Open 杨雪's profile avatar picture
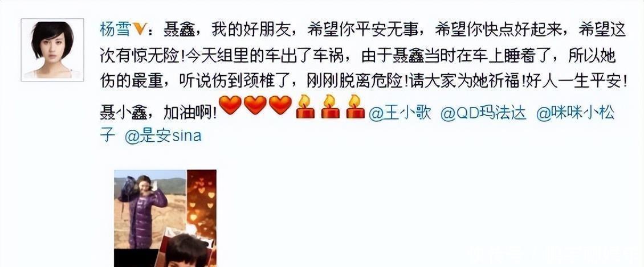 [52, 50]
